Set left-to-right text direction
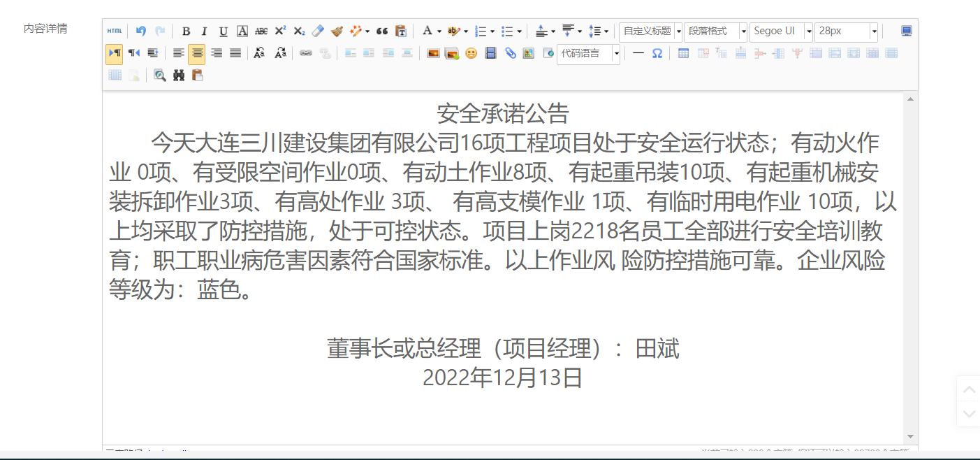980x460 pixels. (x=115, y=53)
